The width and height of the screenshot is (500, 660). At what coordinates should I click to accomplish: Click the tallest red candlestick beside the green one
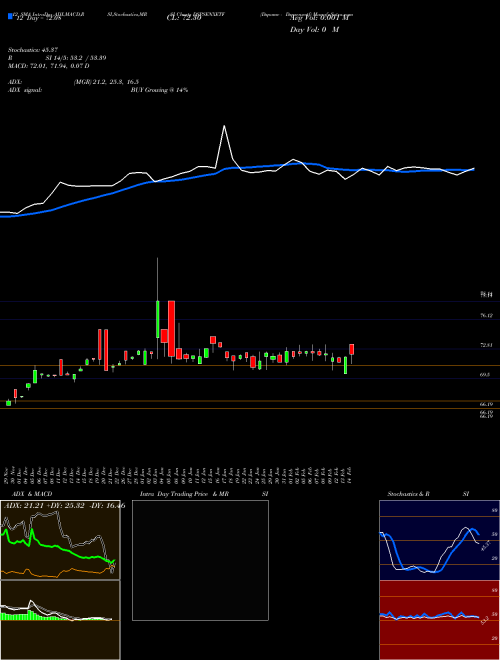pyautogui.click(x=171, y=328)
